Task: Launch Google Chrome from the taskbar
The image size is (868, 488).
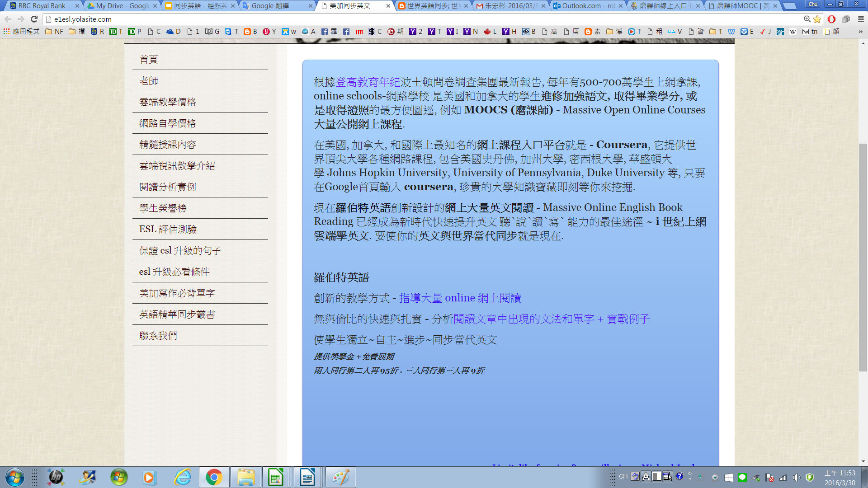Action: 214,477
